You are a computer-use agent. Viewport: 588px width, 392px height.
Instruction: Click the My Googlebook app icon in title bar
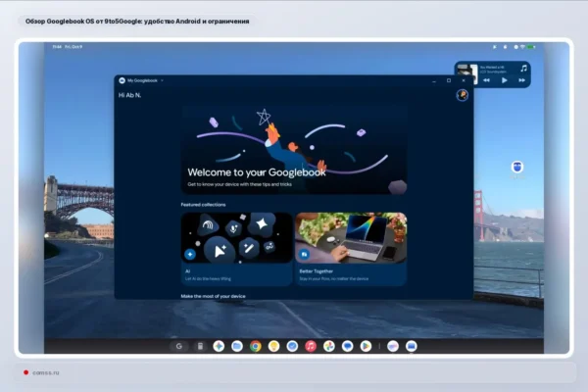(x=122, y=80)
